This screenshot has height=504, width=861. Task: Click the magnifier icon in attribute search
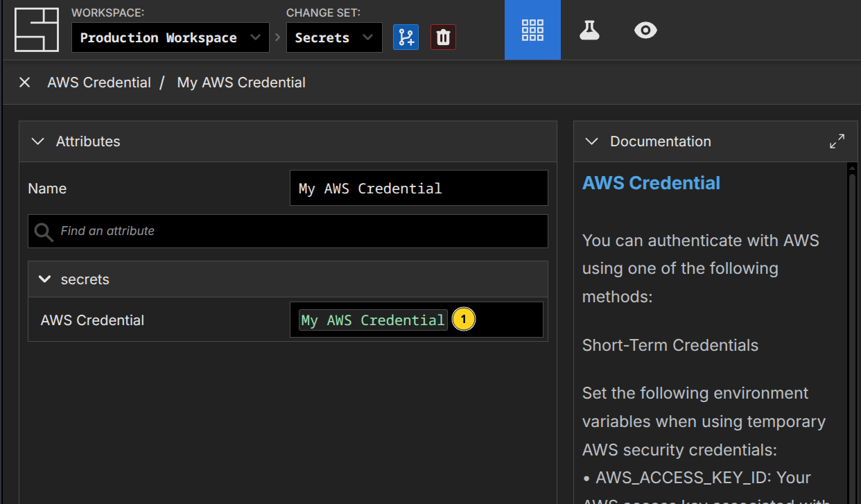click(x=44, y=232)
